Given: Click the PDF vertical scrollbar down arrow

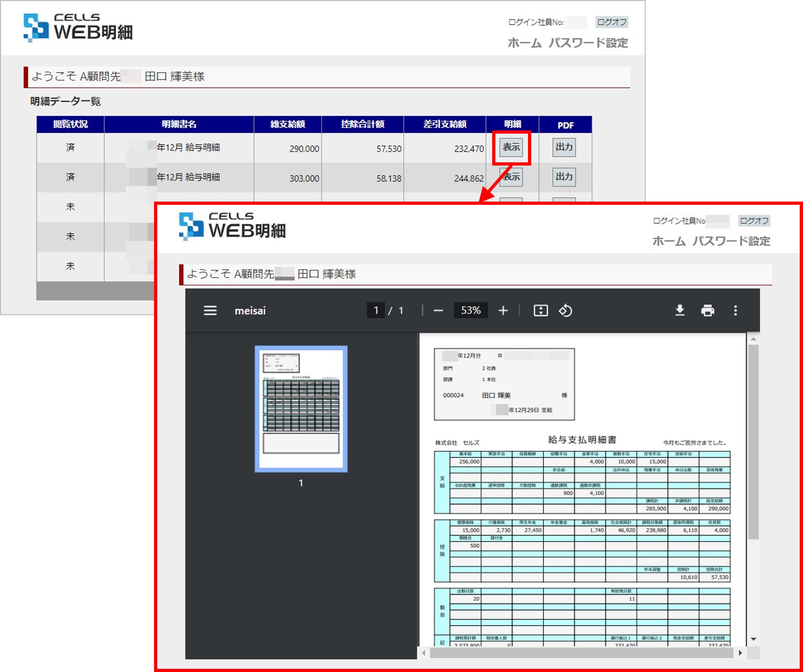Looking at the screenshot, I should click(x=753, y=639).
